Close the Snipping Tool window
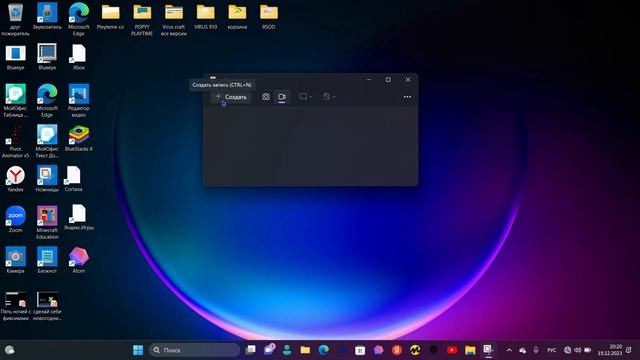 coord(408,80)
